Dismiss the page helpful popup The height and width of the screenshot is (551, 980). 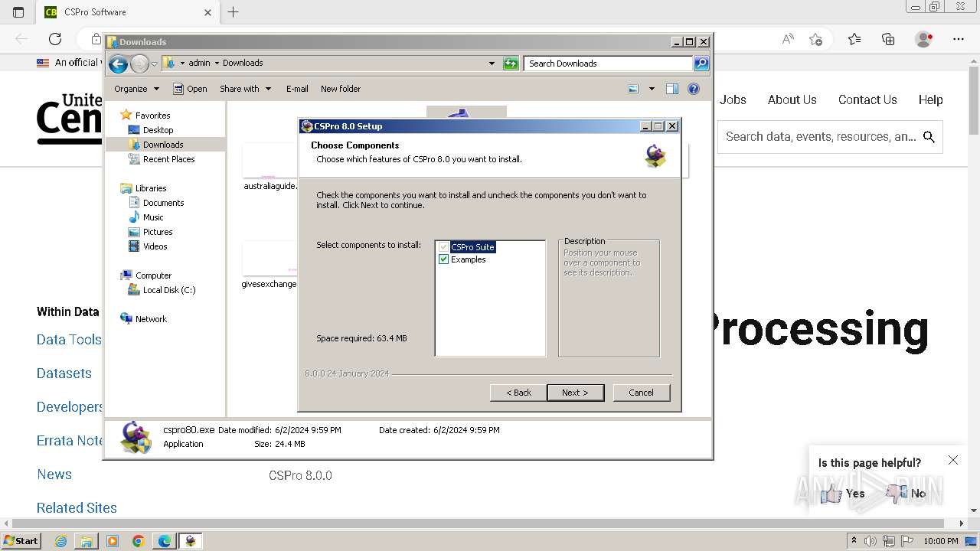pyautogui.click(x=953, y=460)
